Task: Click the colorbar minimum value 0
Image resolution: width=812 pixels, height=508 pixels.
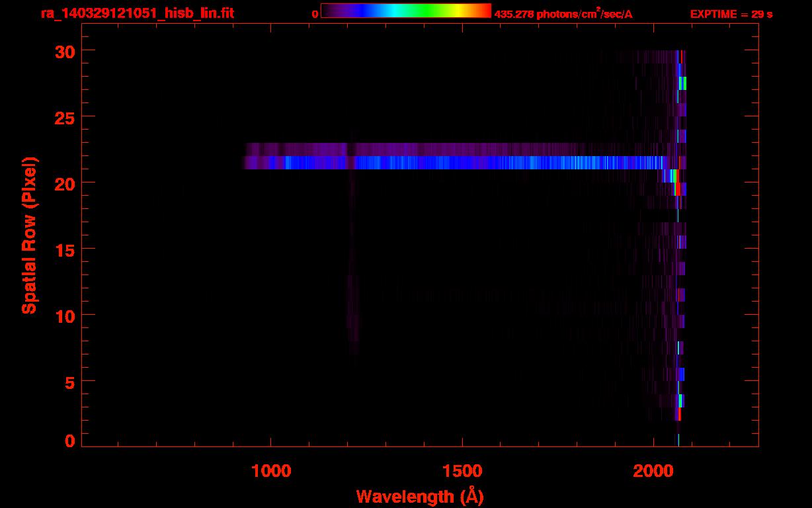Action: (x=315, y=14)
